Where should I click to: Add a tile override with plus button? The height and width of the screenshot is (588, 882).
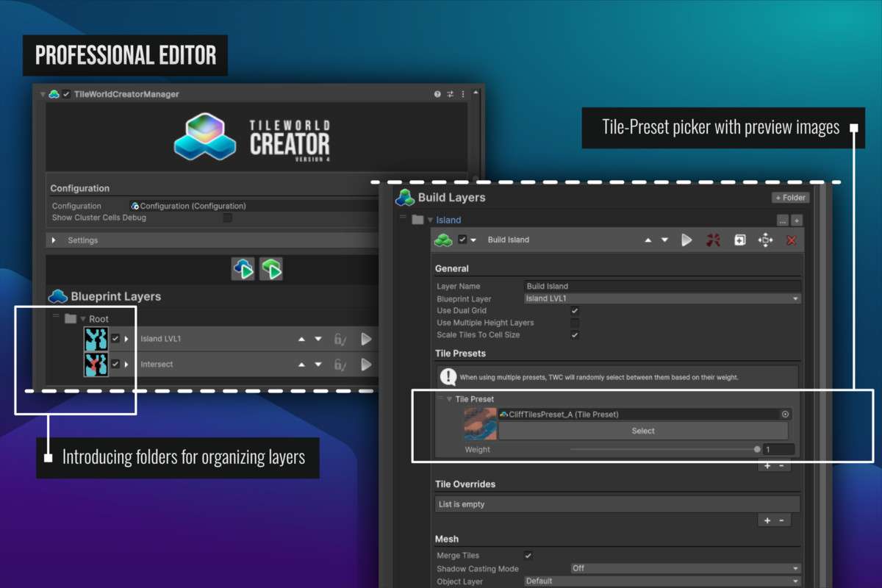767,520
